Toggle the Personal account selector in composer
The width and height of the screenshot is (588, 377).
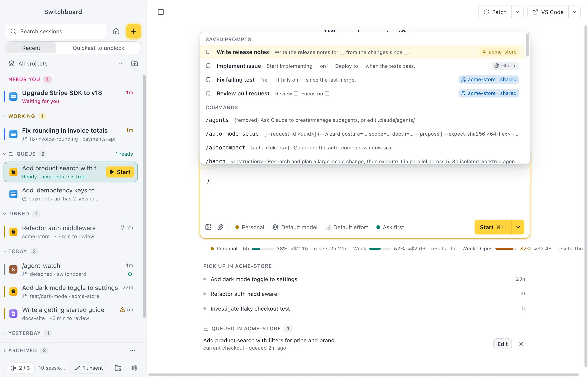[x=249, y=227]
